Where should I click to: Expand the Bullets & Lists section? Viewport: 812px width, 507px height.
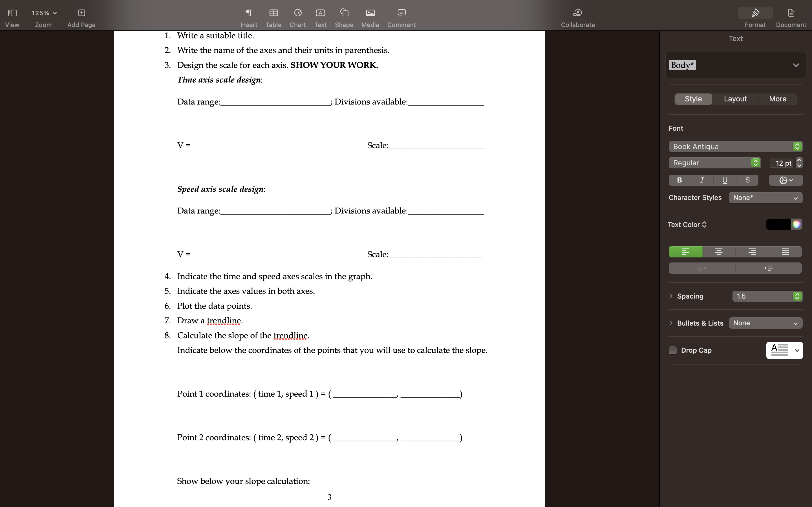[671, 323]
